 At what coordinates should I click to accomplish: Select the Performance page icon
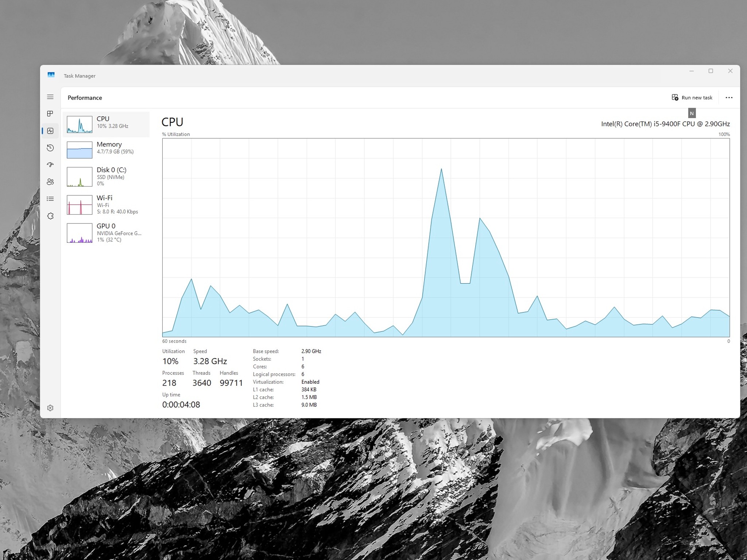(x=50, y=131)
